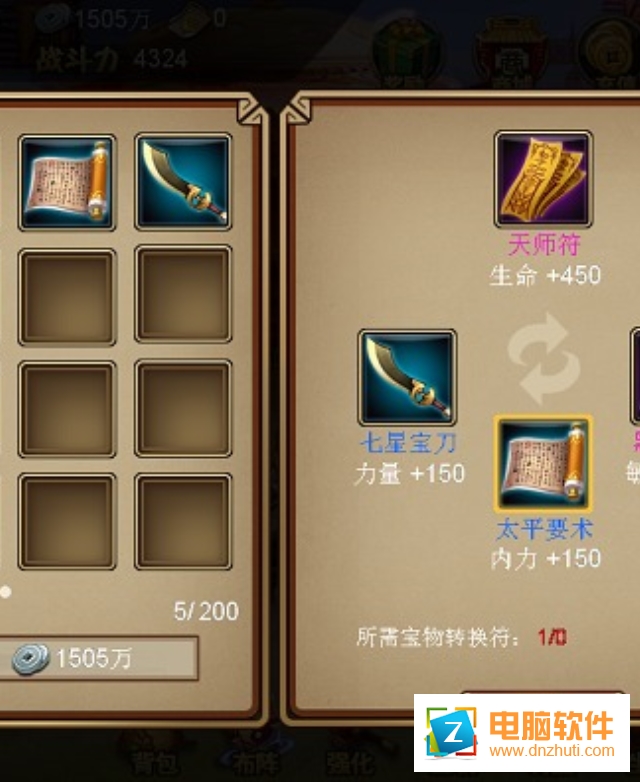Open the rewards gift box icon
The width and height of the screenshot is (640, 782).
pyautogui.click(x=406, y=52)
